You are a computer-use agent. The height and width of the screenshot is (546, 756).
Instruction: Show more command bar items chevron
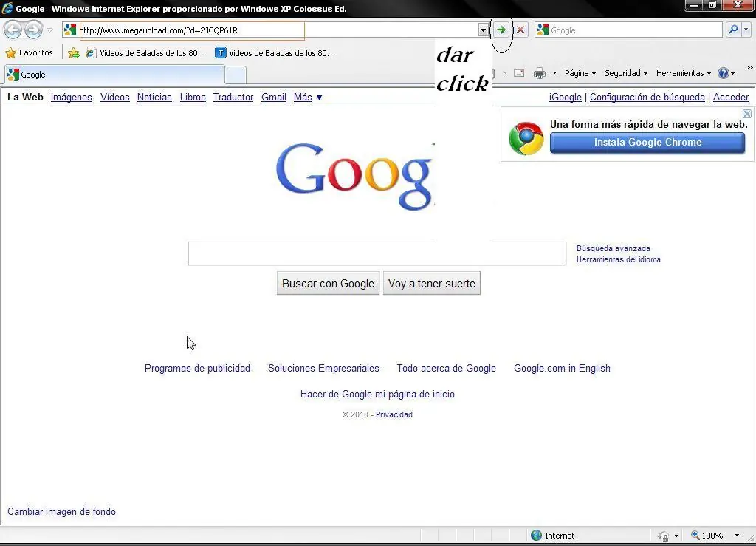pos(750,67)
